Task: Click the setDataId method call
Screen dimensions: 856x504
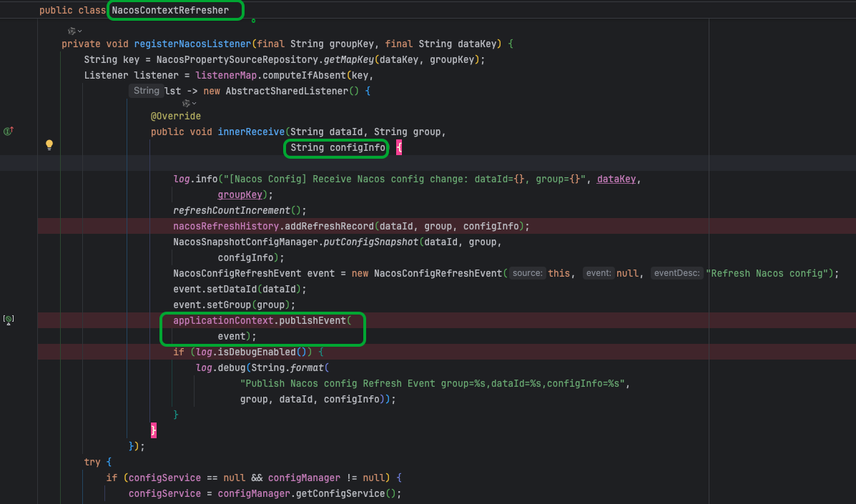Action: pos(232,289)
